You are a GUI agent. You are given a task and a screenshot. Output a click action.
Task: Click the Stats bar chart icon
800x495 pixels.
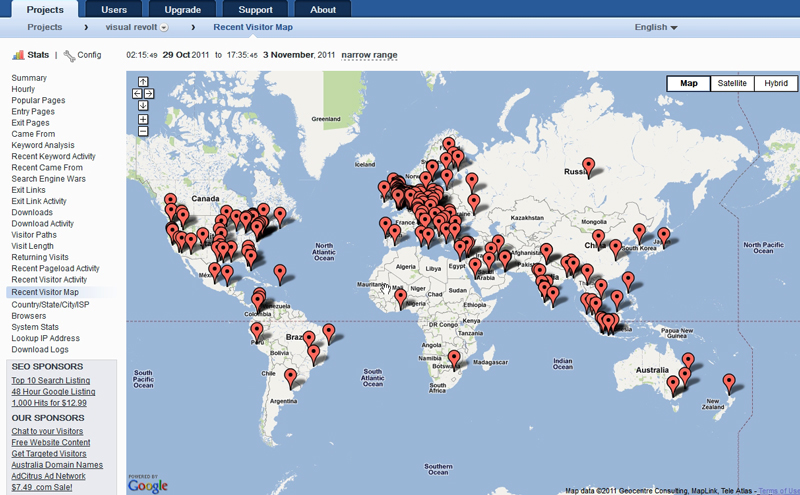tap(18, 55)
